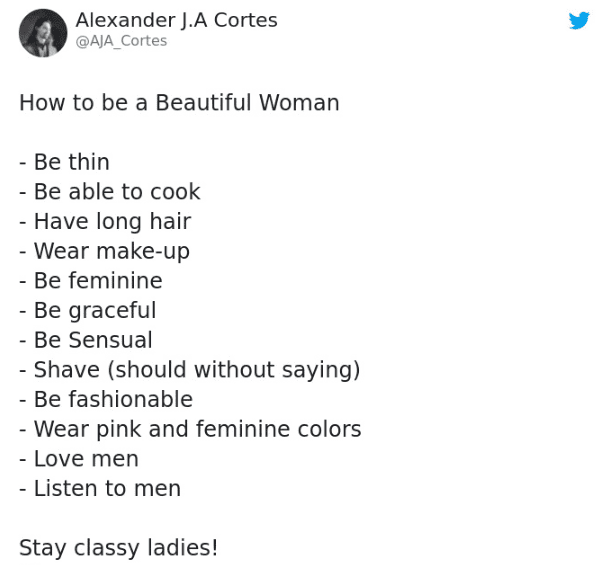601x565 pixels.
Task: Click the 'Be able to cook' line
Action: (x=110, y=192)
